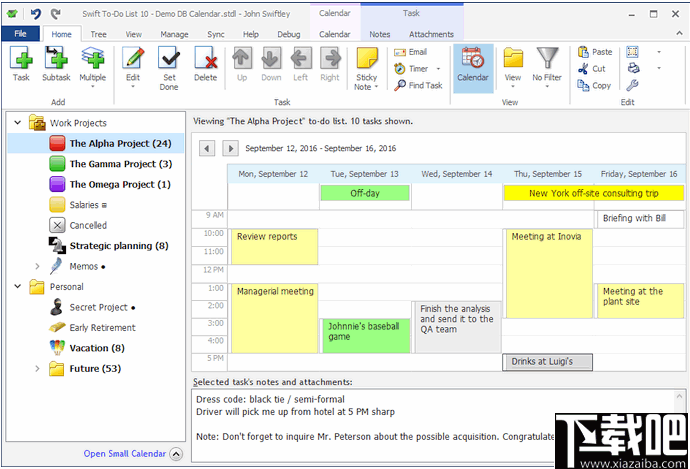Select the Drinks at Luigi's event
Image resolution: width=690 pixels, height=469 pixels.
[547, 362]
